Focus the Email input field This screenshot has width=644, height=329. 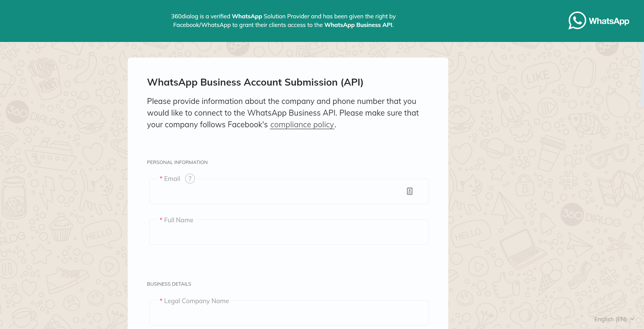pyautogui.click(x=289, y=191)
